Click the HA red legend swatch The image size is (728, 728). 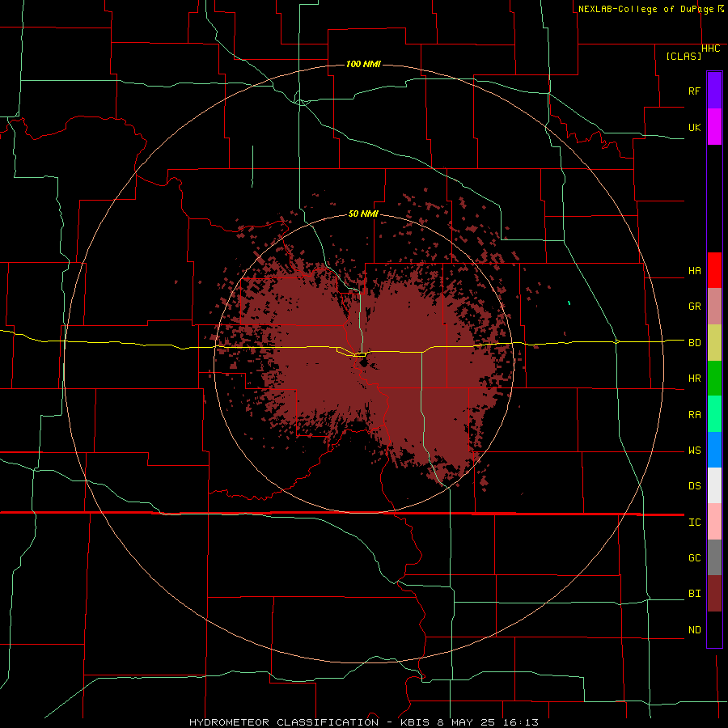coord(714,270)
